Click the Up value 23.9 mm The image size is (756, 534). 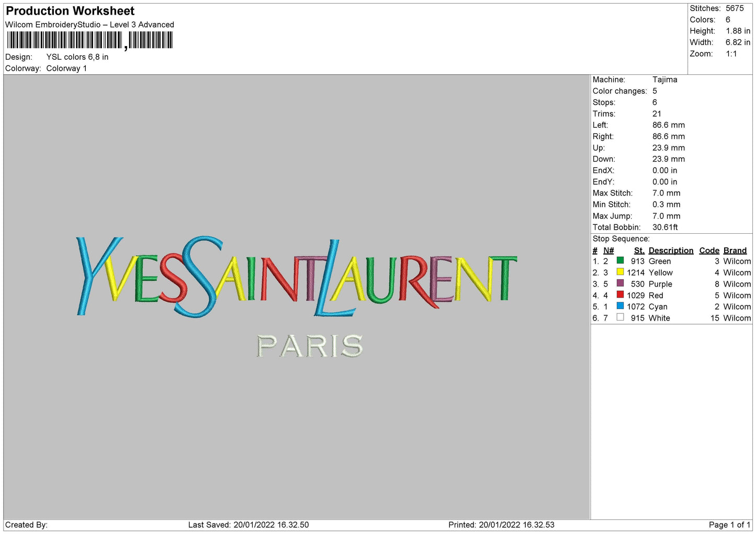pos(669,148)
